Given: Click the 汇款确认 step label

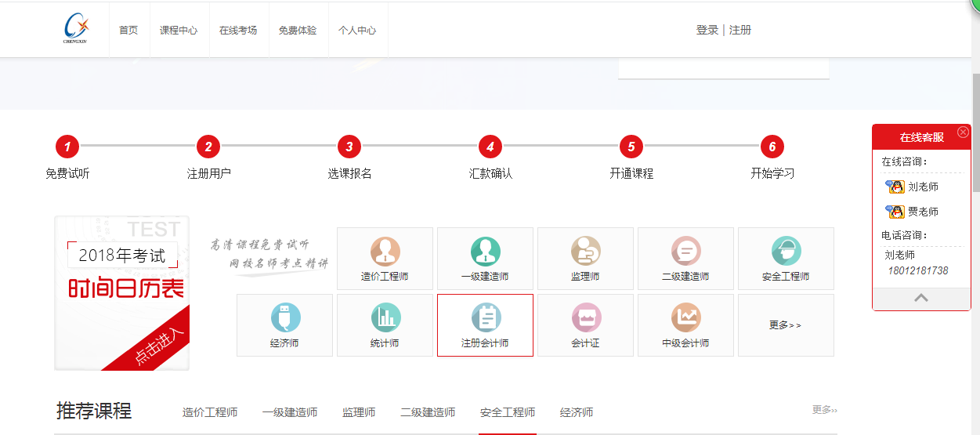Looking at the screenshot, I should click(490, 173).
